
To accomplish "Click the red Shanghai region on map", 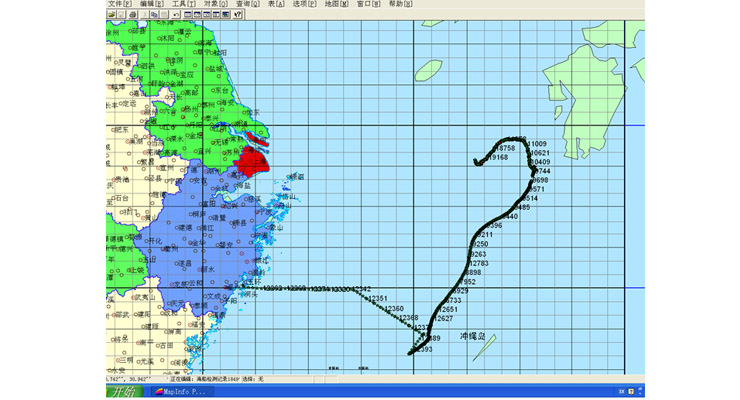I will tap(251, 161).
